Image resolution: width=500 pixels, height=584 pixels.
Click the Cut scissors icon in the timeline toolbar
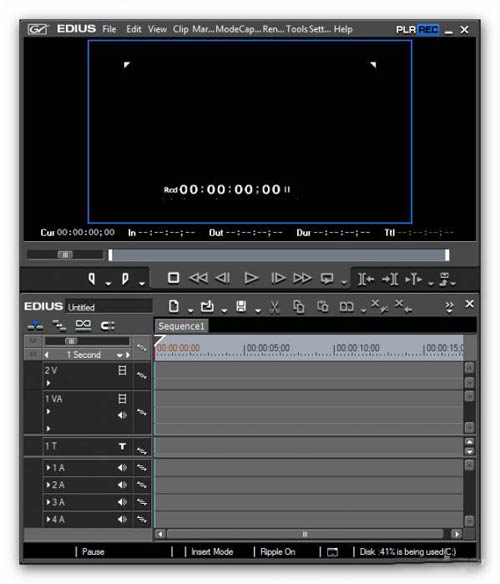[275, 307]
